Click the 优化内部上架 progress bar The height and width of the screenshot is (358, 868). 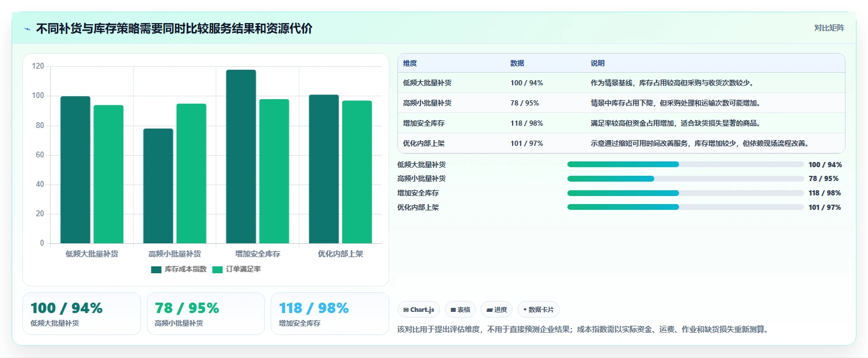(685, 207)
